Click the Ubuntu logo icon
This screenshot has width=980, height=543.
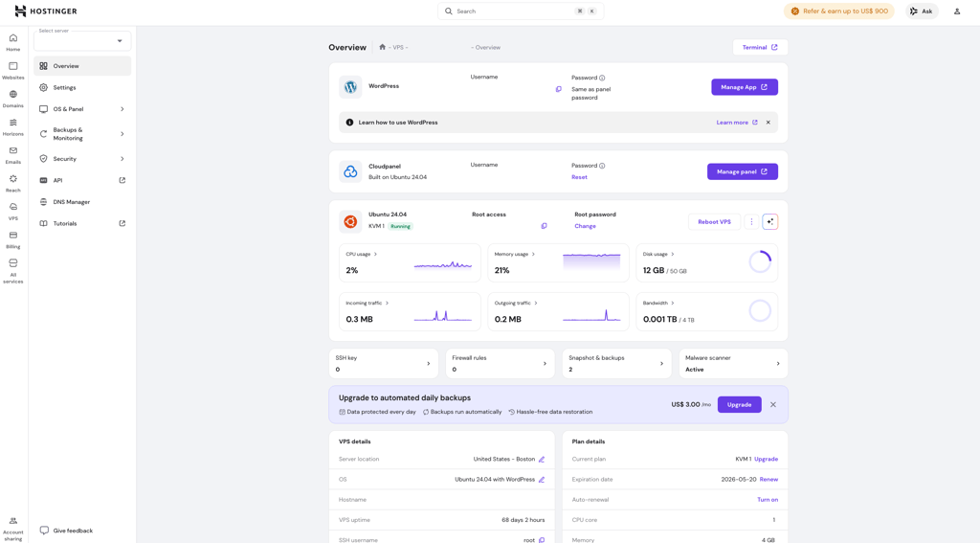coord(350,221)
